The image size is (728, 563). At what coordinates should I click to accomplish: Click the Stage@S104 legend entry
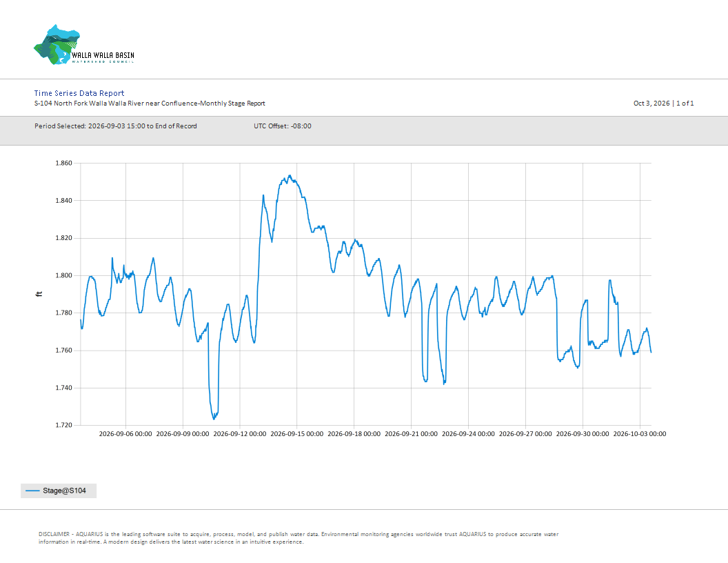pos(59,491)
